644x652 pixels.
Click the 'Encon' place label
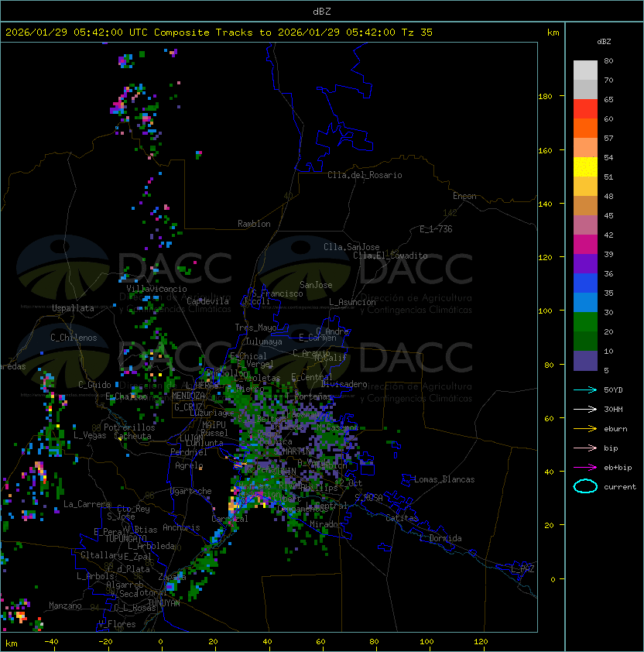464,196
